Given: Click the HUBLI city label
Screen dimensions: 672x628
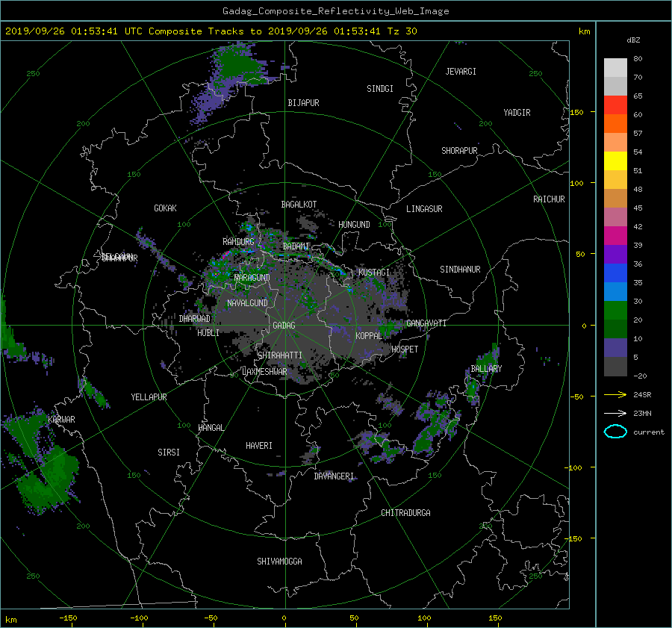Looking at the screenshot, I should (x=208, y=333).
